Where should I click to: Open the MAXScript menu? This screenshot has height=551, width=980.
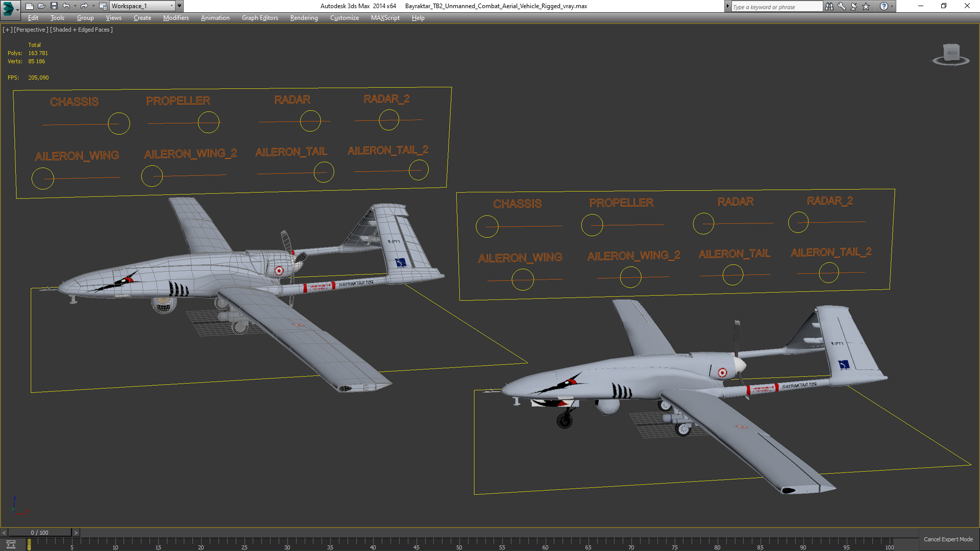click(x=385, y=18)
